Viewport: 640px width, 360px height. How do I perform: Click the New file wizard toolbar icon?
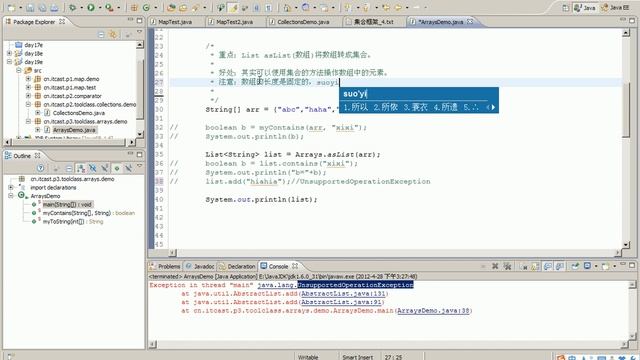pos(11,7)
